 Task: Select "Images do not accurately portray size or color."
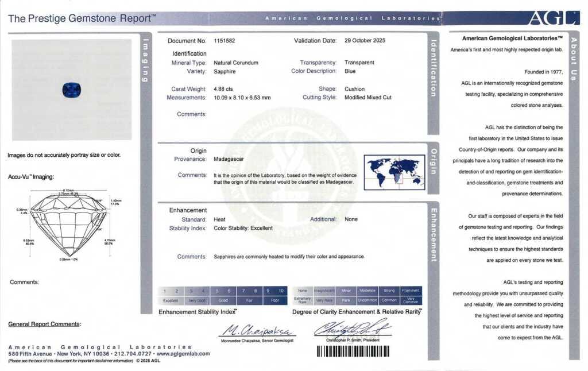64,155
